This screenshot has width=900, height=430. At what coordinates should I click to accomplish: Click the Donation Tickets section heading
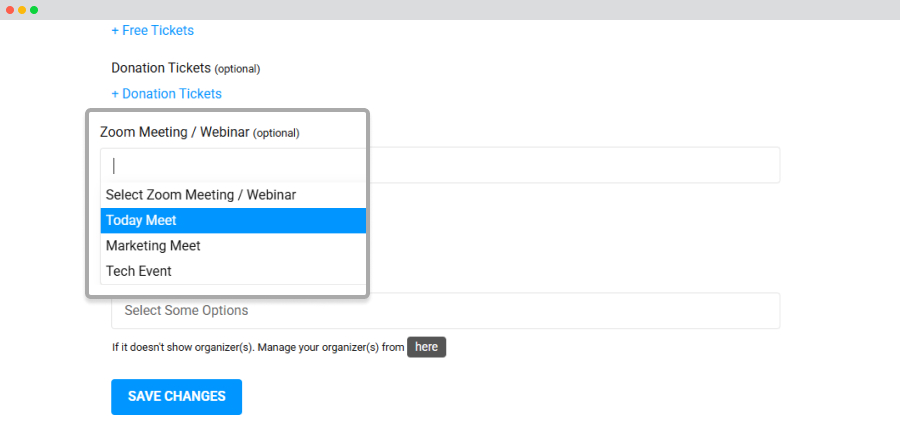coord(161,68)
